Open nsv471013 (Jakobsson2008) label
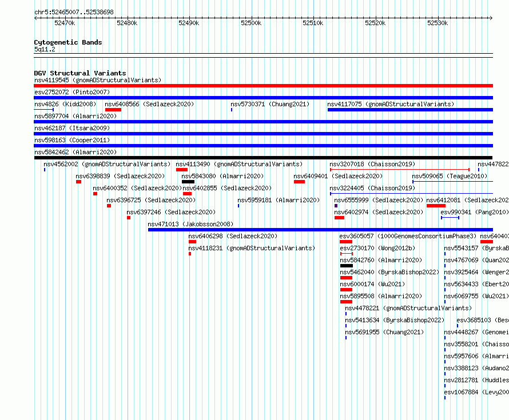This screenshot has width=509, height=420. point(190,224)
